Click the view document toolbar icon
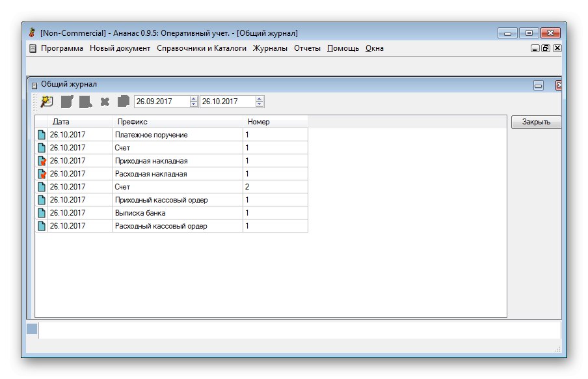Viewport: 588px width, 379px height. point(85,102)
